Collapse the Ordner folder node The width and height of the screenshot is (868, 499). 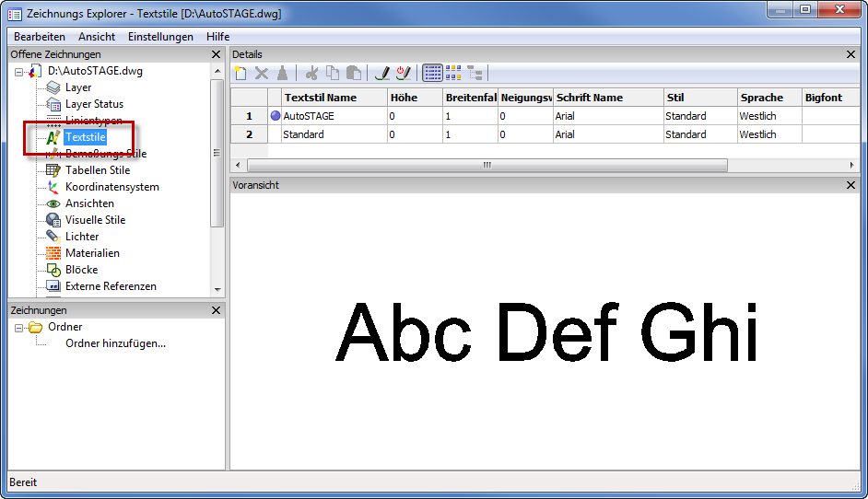click(x=19, y=327)
